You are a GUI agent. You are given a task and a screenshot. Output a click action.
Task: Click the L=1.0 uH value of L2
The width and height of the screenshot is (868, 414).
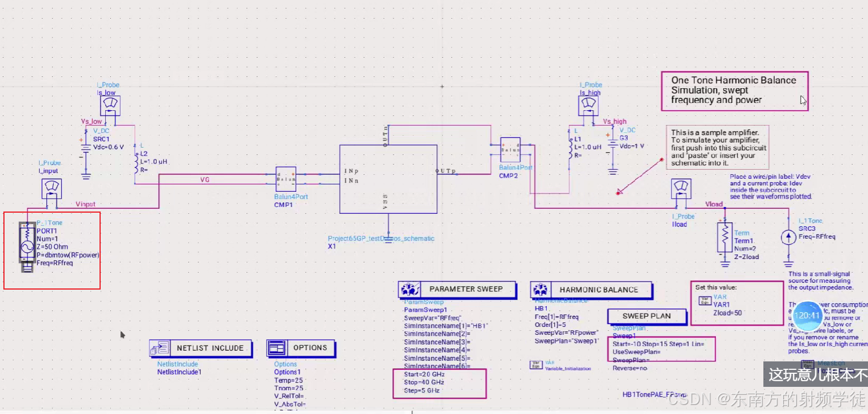coord(154,161)
